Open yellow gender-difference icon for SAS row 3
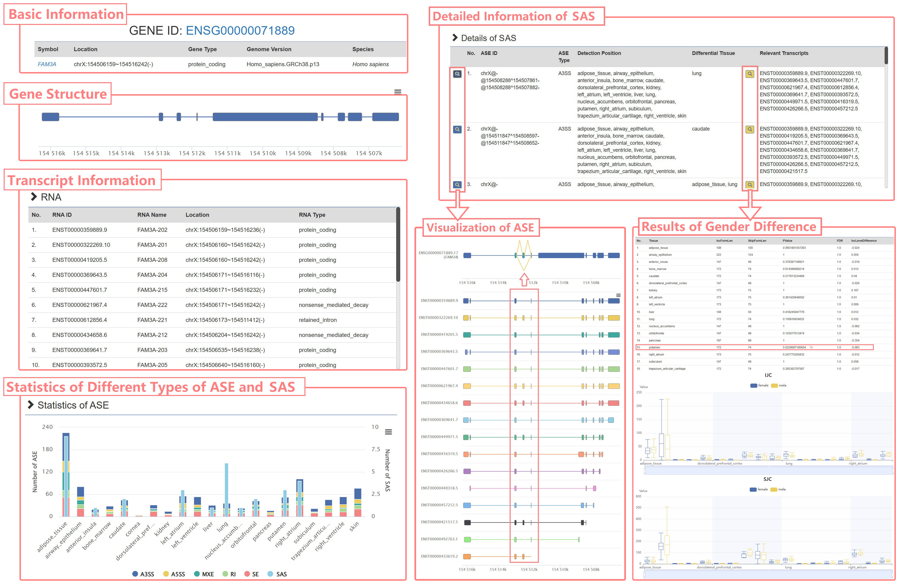 click(x=750, y=184)
